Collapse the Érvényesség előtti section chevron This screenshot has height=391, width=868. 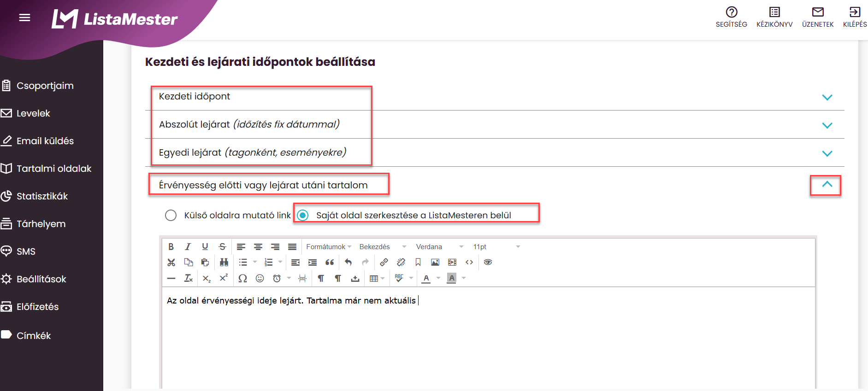pyautogui.click(x=827, y=184)
